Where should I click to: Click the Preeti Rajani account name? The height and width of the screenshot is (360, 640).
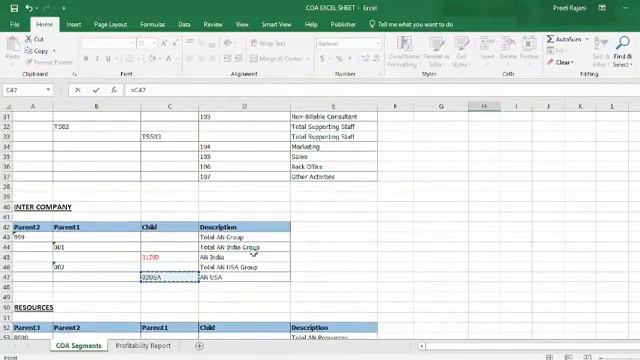pos(569,8)
